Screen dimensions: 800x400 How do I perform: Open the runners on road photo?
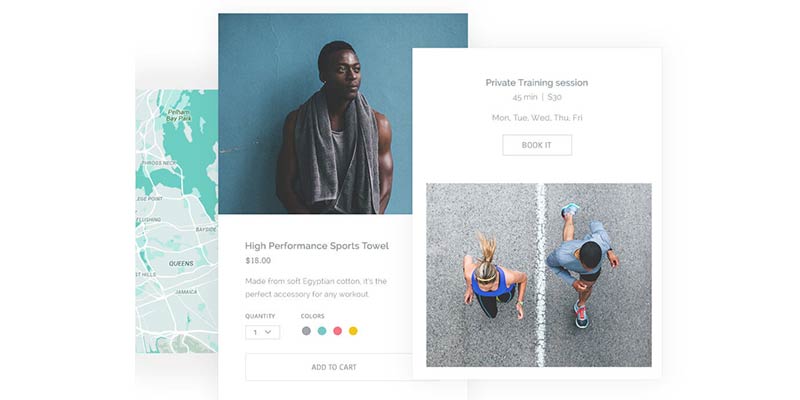point(539,275)
